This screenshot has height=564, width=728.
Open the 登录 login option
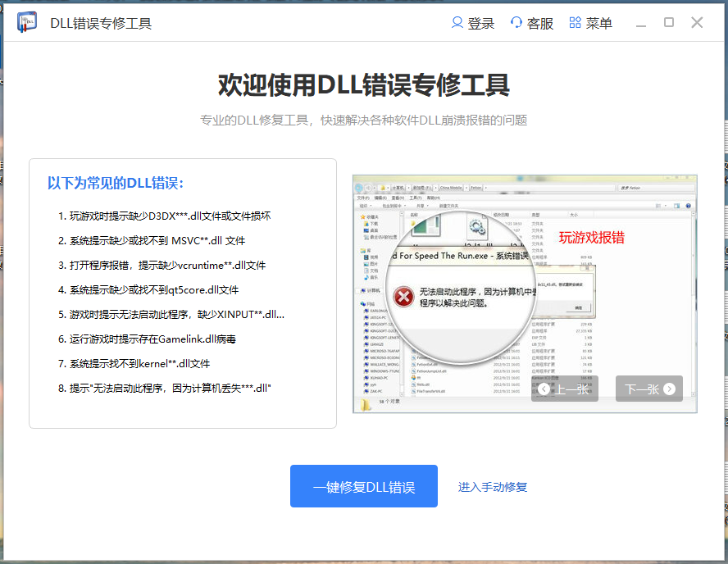473,23
